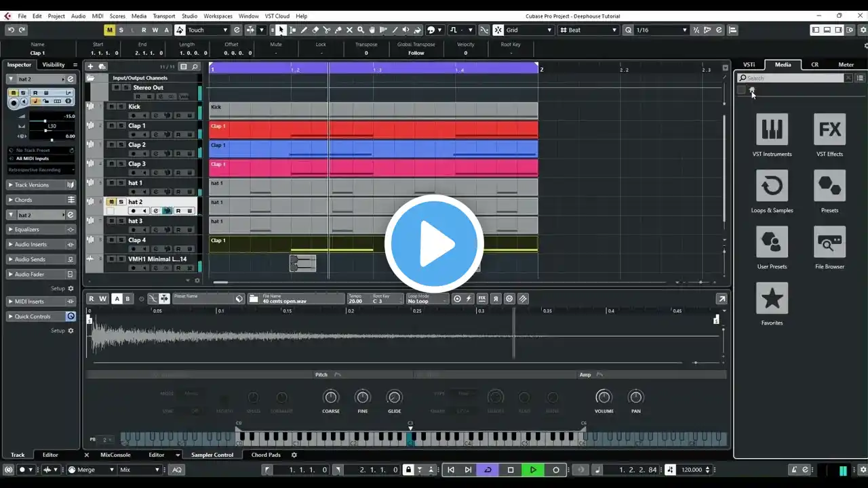The width and height of the screenshot is (868, 488).
Task: Solo the Clap 1 track
Action: (121, 125)
